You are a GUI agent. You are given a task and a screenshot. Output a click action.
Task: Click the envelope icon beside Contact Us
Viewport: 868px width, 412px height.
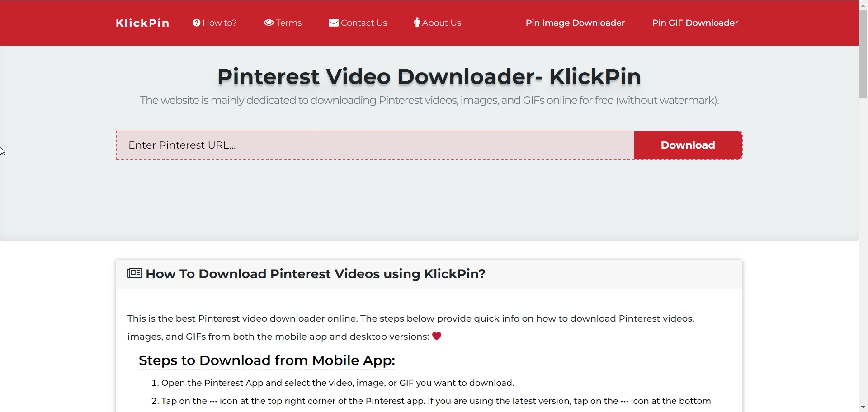333,22
